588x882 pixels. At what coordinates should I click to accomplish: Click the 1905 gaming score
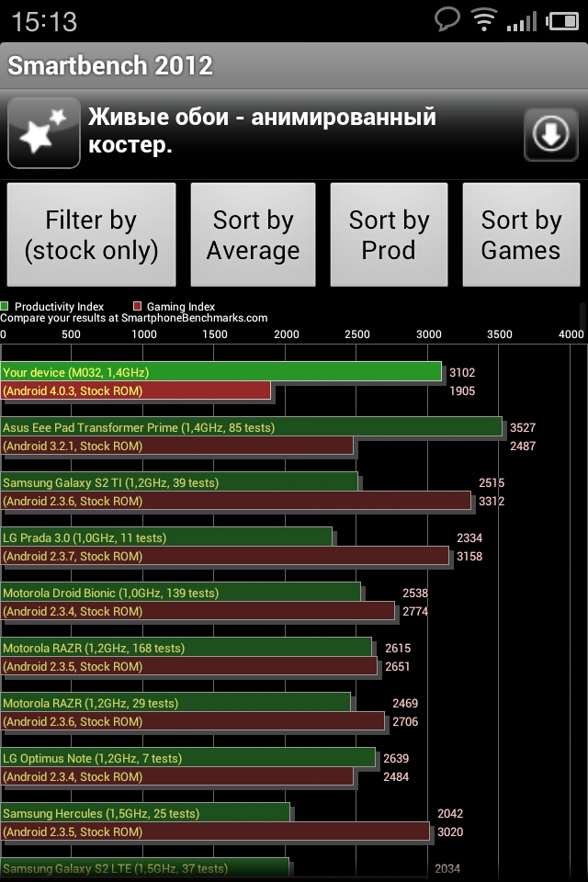462,391
